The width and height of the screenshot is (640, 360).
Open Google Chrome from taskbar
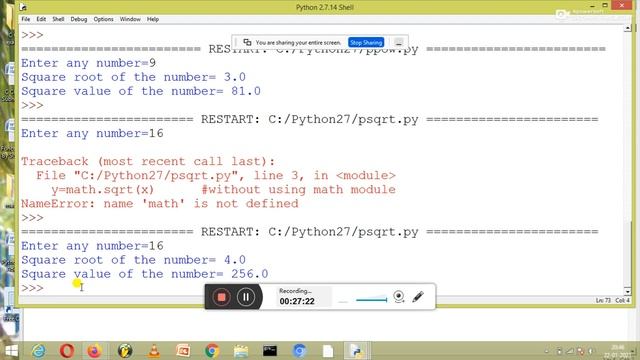212,351
